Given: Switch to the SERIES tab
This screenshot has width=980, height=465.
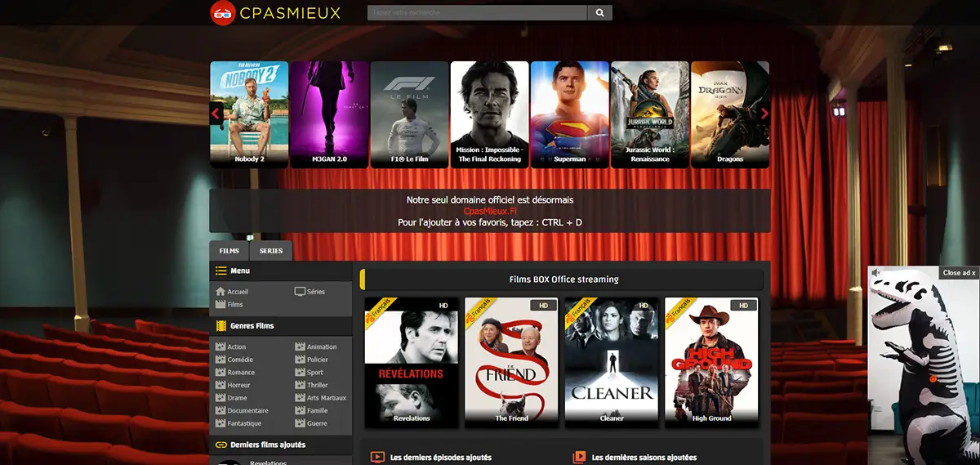Looking at the screenshot, I should 271,251.
